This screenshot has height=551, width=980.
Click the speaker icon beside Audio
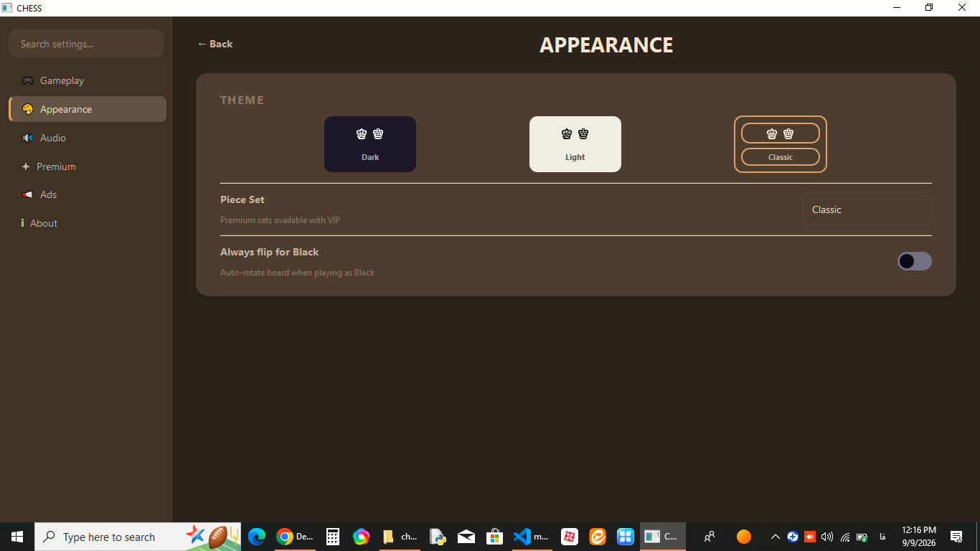coord(27,138)
